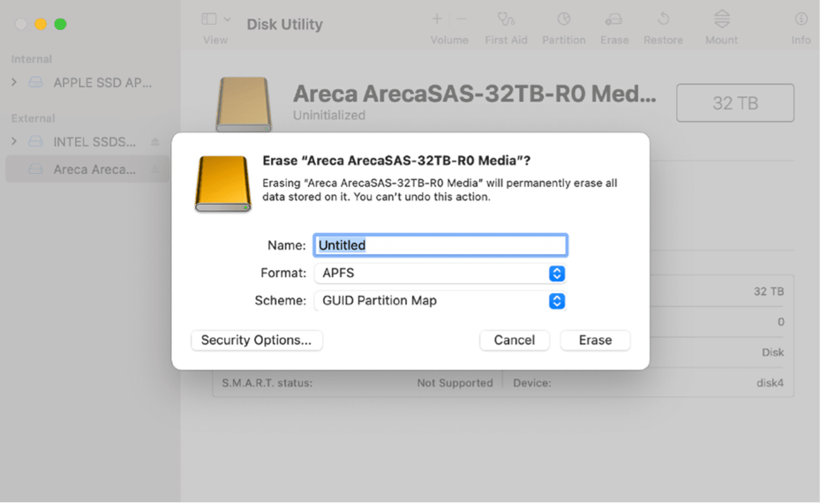Click the Erase toolbar icon
822x504 pixels.
click(x=614, y=20)
